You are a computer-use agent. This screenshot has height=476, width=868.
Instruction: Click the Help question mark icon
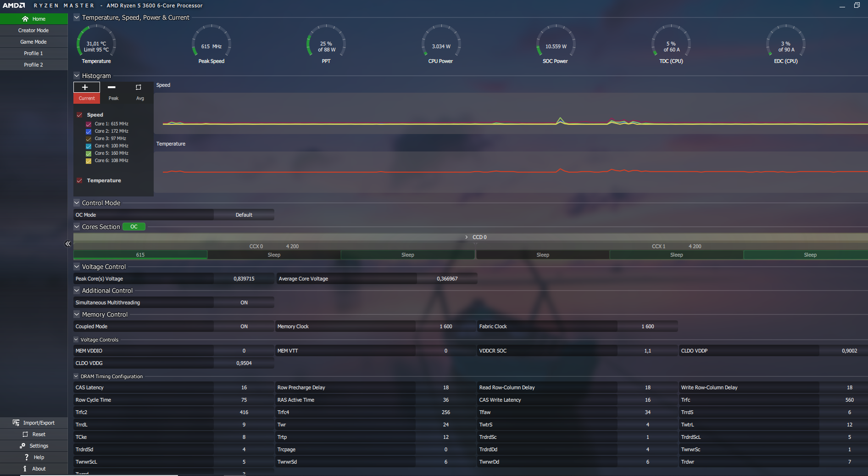[27, 457]
